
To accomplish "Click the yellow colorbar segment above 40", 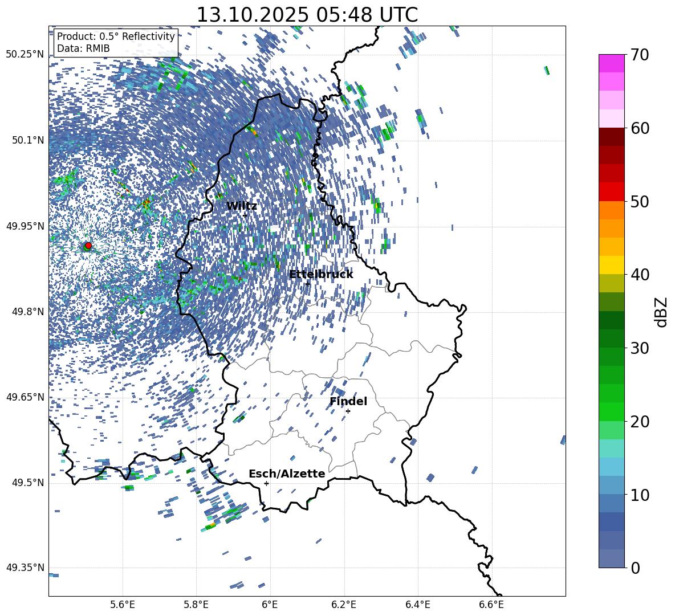I will coord(612,265).
